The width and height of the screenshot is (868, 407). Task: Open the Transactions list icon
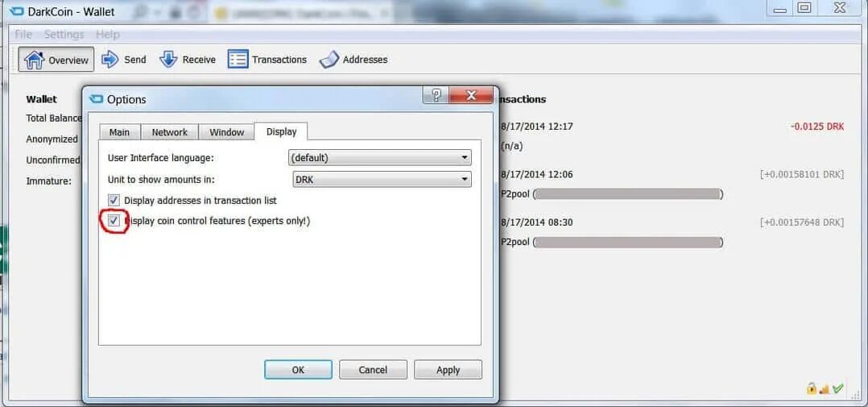point(238,60)
